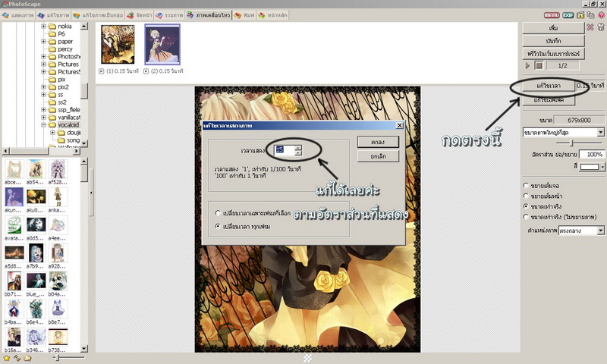Open the แก้ไขภาพเป็นกลุ่ม (Batch Editor) tab
Viewport: 607px width, 364px height.
(x=98, y=15)
